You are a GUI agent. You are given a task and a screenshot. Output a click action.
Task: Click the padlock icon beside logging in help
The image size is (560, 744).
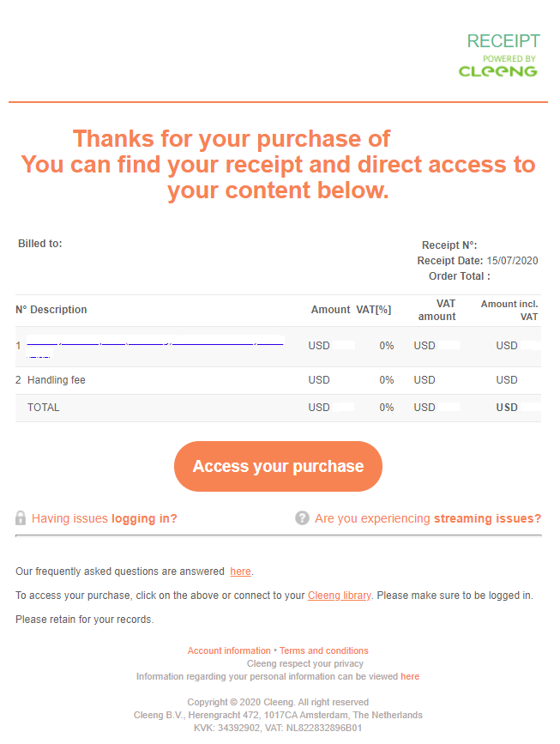pyautogui.click(x=21, y=517)
